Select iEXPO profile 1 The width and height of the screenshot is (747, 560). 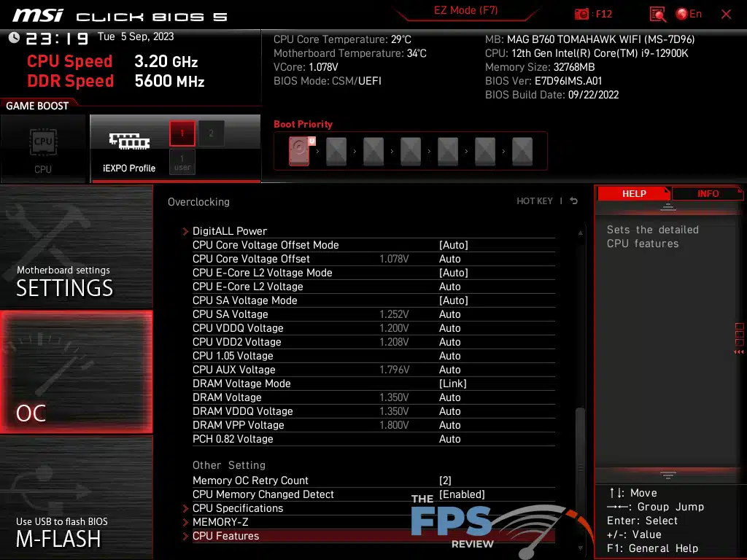coord(182,133)
